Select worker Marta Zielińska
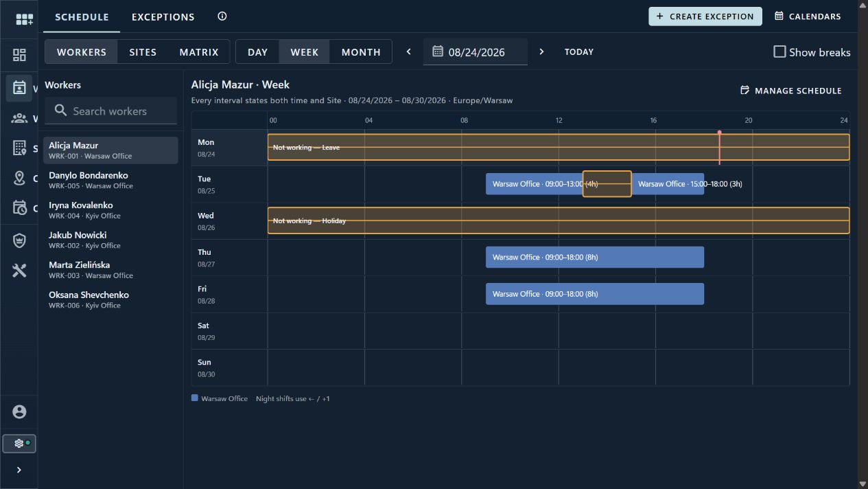Image resolution: width=868 pixels, height=489 pixels. tap(110, 270)
